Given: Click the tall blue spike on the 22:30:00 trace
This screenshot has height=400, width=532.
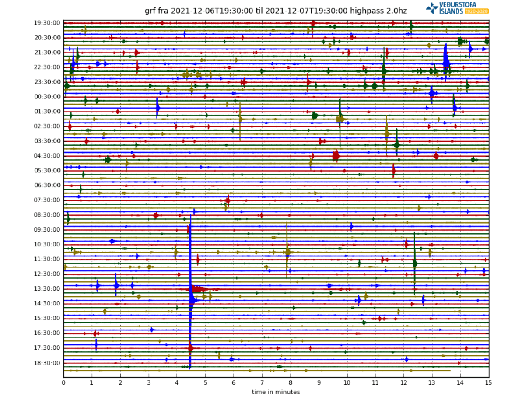Looking at the screenshot, I should pos(446,61).
